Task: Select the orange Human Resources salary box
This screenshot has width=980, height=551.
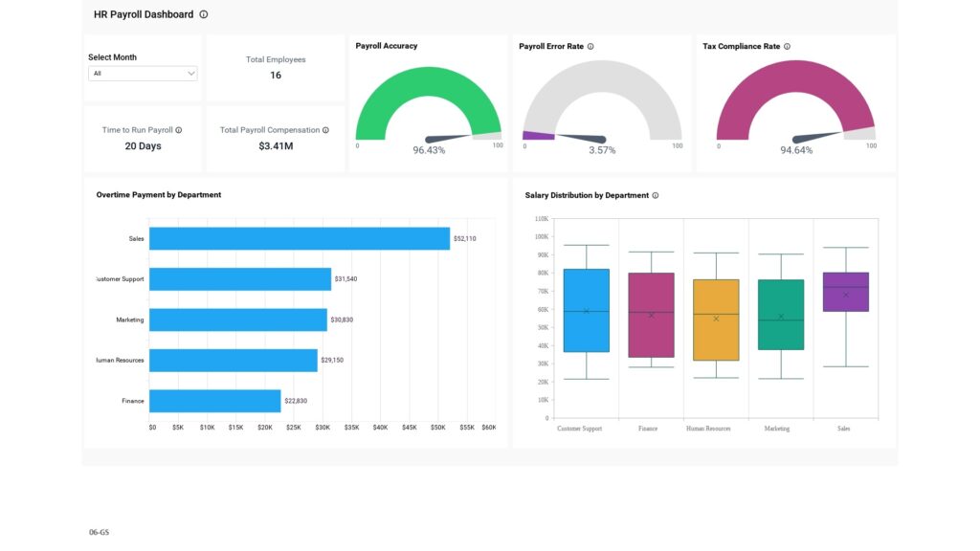Action: [716, 320]
